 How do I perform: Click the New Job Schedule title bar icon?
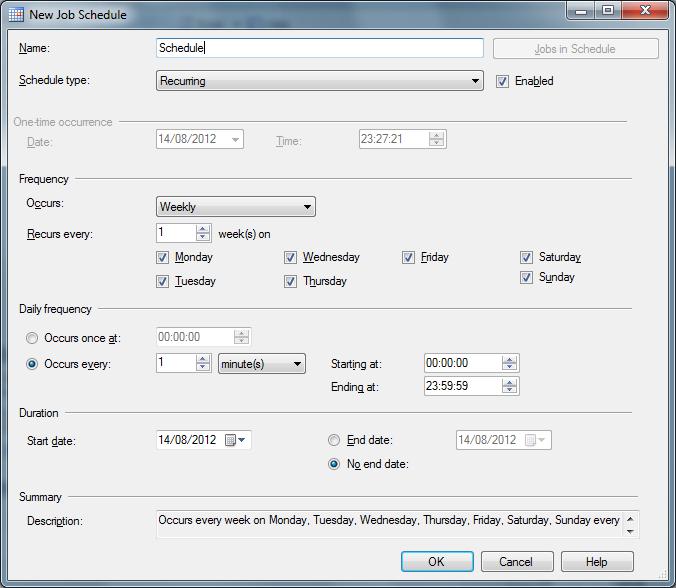pos(16,14)
